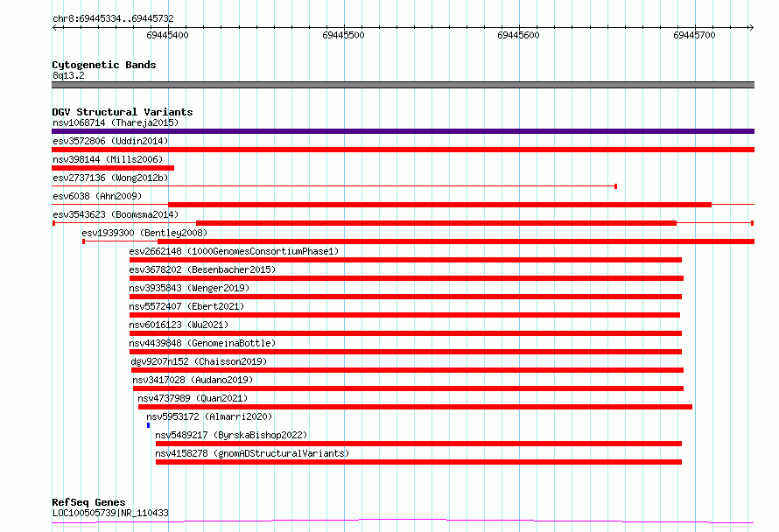Click the left arrow end of ruler
Screen dimensions: 779x532
(54, 28)
